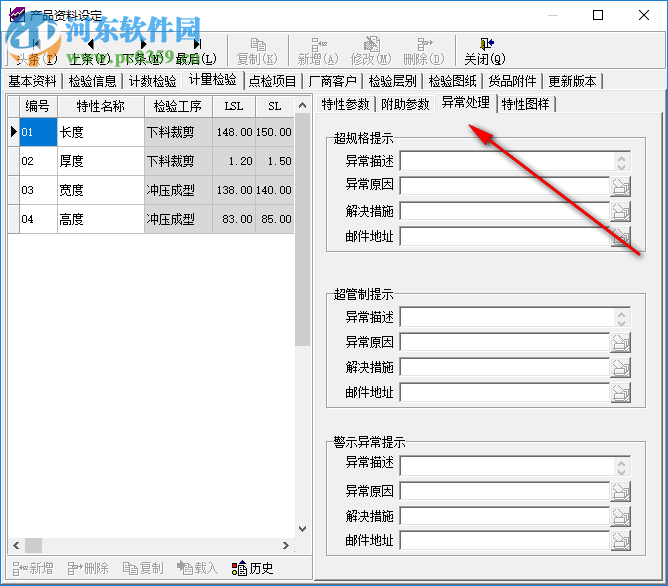
Task: Click SL value 85.00 cell
Action: [x=275, y=219]
